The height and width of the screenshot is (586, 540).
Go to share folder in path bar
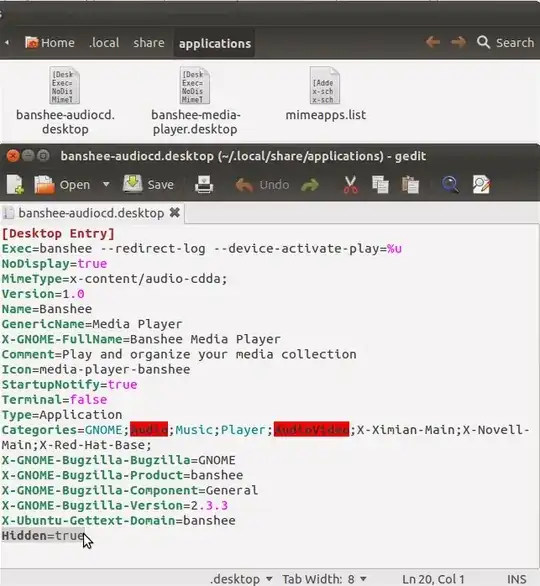(x=149, y=43)
